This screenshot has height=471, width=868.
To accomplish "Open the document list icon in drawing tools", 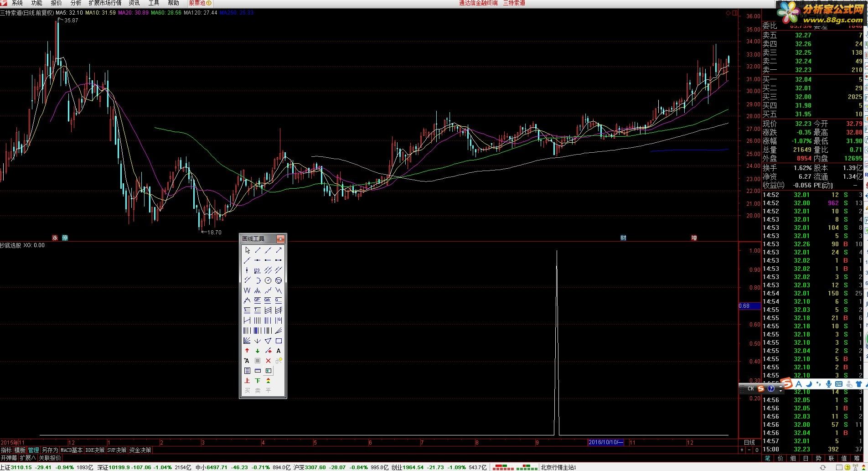I will [x=247, y=370].
